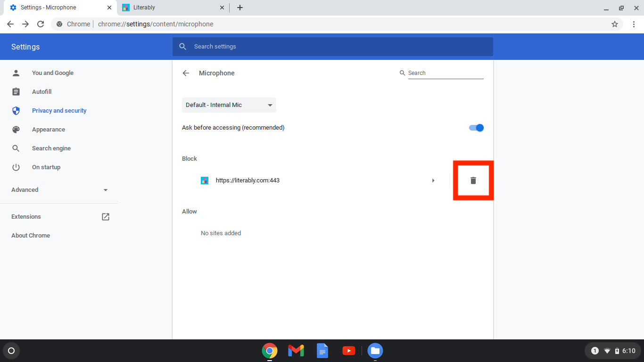Image resolution: width=644 pixels, height=362 pixels.
Task: Click the magnifier icon beside the site Search field
Action: [402, 73]
